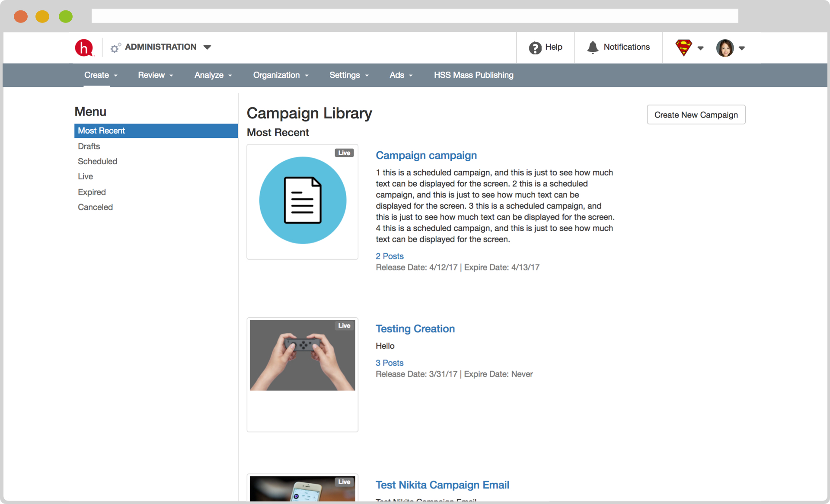830x504 pixels.
Task: Click 'Release Date: 4/12/17 | Expire Date: 4/13/17' text
Action: point(457,268)
